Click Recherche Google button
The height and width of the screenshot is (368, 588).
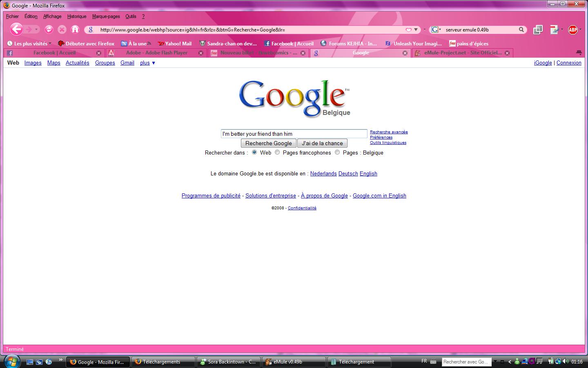(268, 143)
